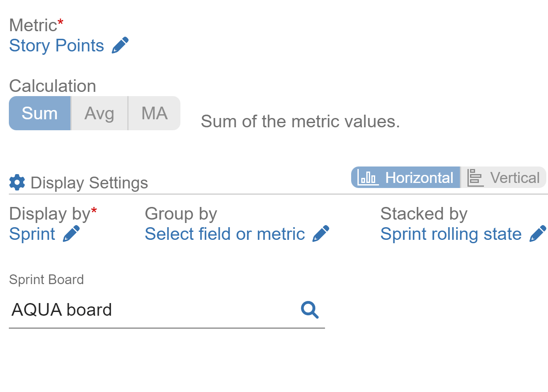Click the vertical bar chart icon
The width and height of the screenshot is (548, 392).
(475, 177)
